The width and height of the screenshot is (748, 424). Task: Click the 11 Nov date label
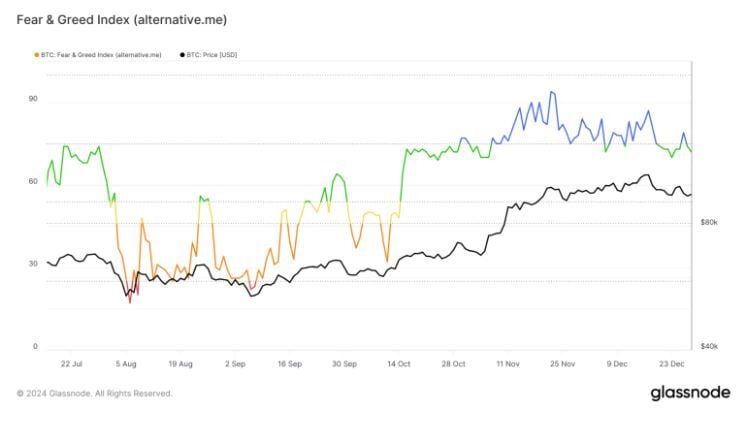pos(508,365)
